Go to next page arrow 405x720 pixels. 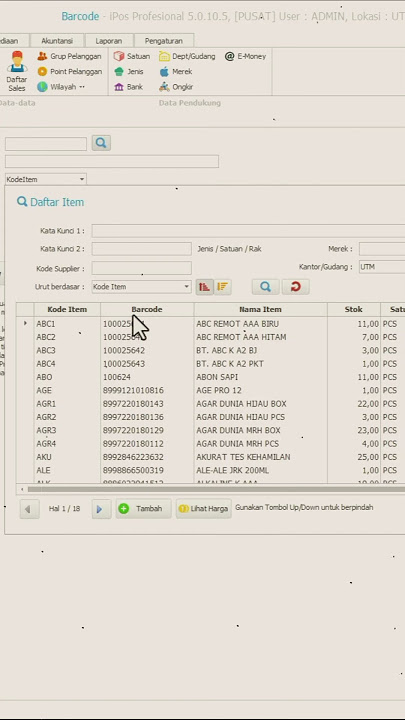click(101, 509)
